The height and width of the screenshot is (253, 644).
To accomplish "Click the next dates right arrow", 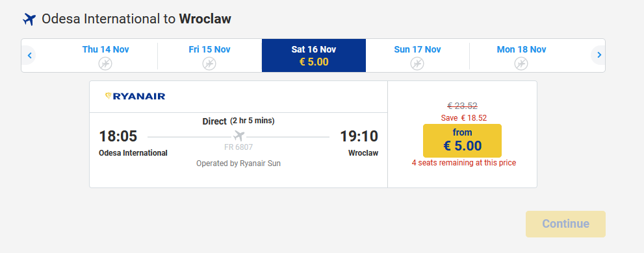I will click(599, 55).
